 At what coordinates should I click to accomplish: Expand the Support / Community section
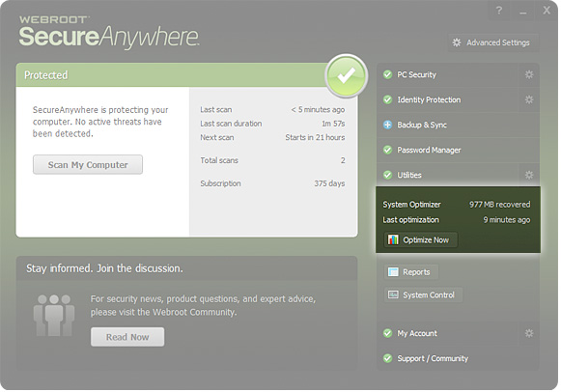click(x=458, y=358)
